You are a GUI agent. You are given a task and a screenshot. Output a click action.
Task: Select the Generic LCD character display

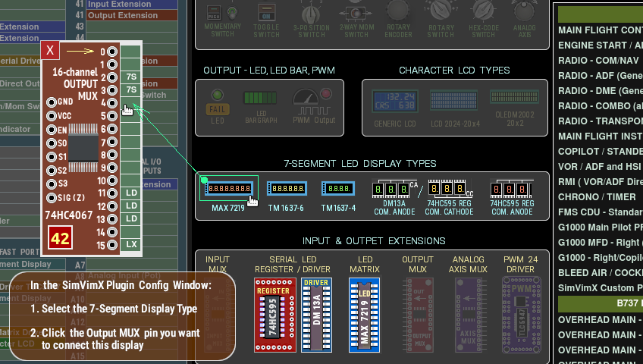394,101
